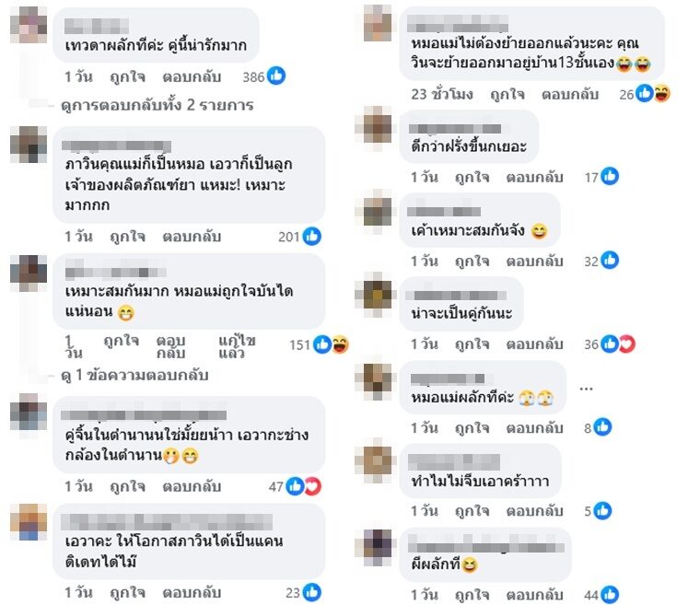Click the 23 ชั่วโมง timestamp
The width and height of the screenshot is (700, 605).
coord(442,94)
